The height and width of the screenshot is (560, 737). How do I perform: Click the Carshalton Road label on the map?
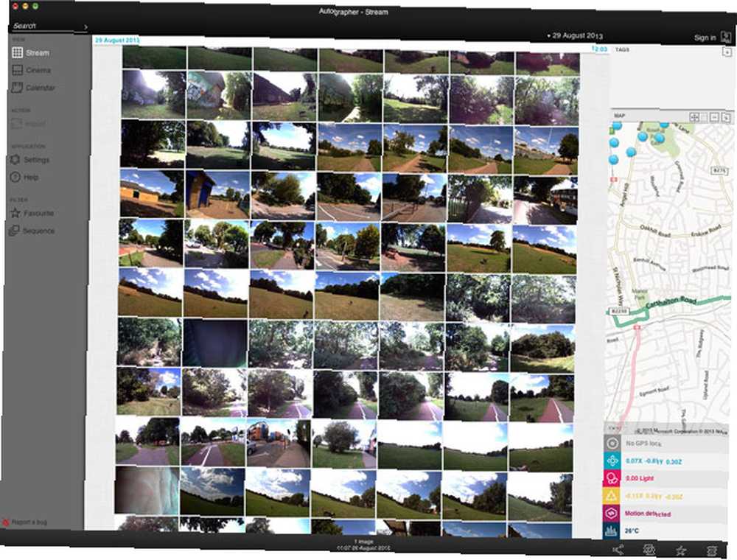[x=671, y=302]
